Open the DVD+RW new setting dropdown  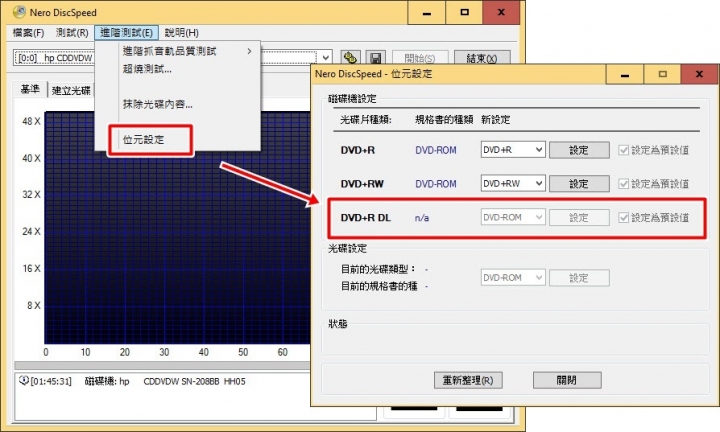click(513, 184)
